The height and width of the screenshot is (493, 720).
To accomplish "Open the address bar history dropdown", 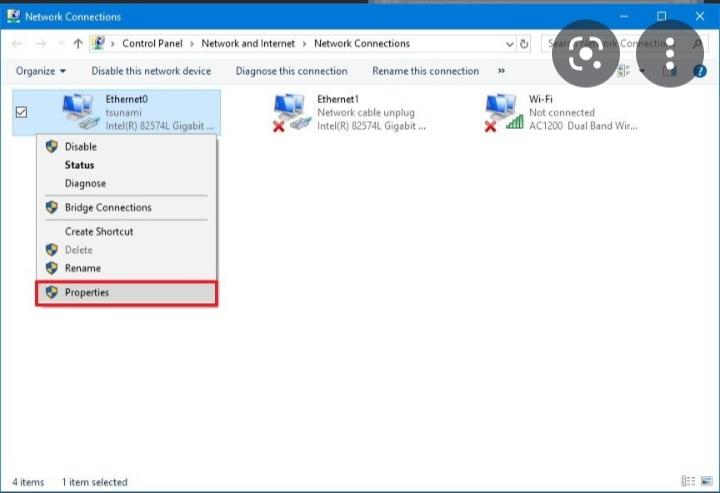I will [x=507, y=44].
